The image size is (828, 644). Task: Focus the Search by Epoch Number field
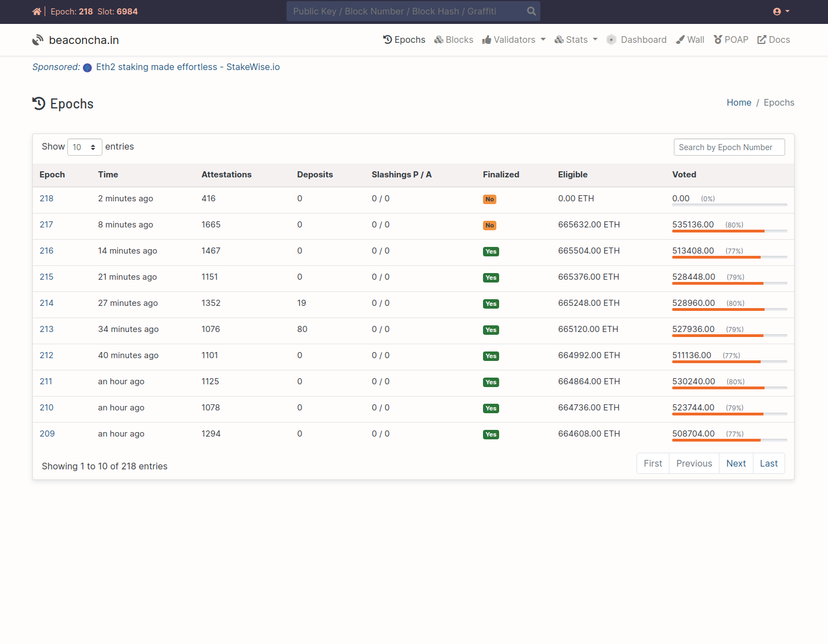729,147
